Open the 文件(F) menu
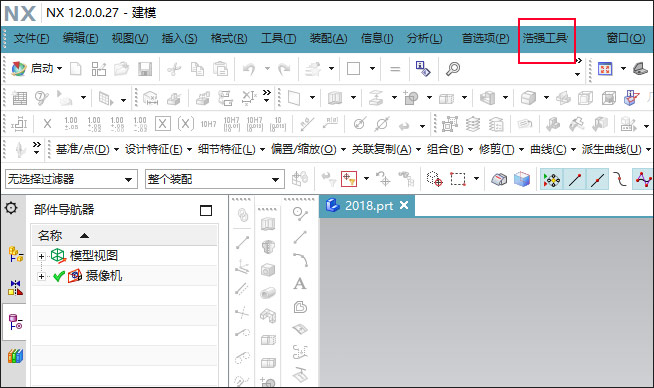654x388 pixels. pyautogui.click(x=31, y=38)
